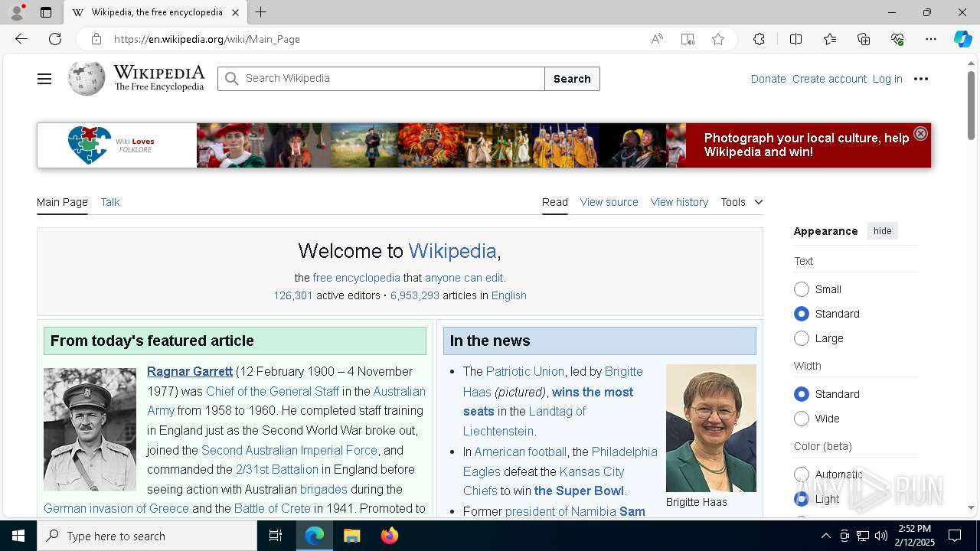Screen dimensions: 980x551
Task: Open Browser essentials heart icon
Action: (x=897, y=39)
